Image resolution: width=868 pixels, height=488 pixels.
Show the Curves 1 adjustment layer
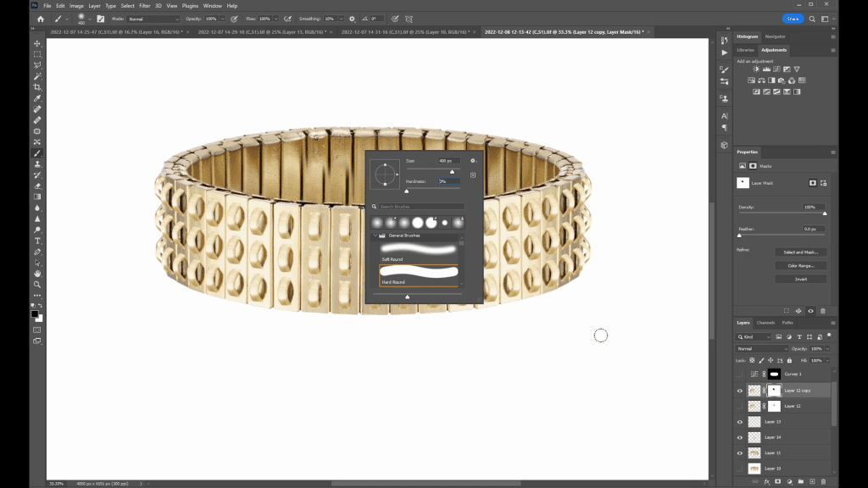pos(739,374)
